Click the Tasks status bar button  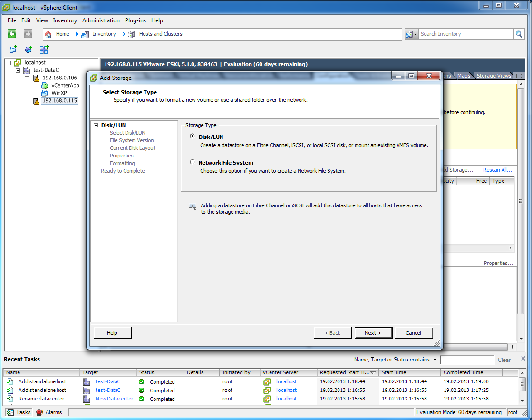19,412
